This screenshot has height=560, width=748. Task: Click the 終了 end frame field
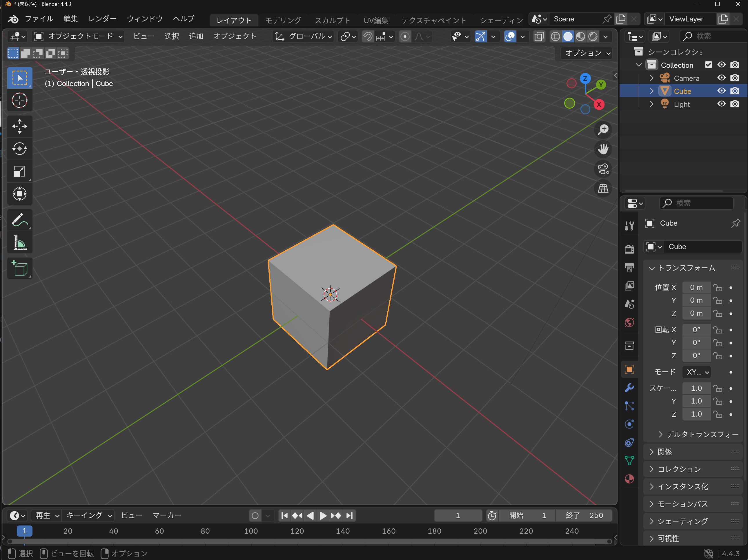(584, 515)
